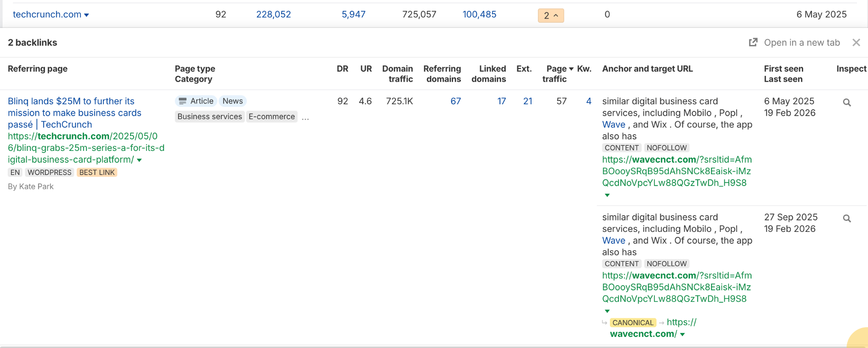Click the 57 page traffic value
This screenshot has width=868, height=348.
point(562,101)
